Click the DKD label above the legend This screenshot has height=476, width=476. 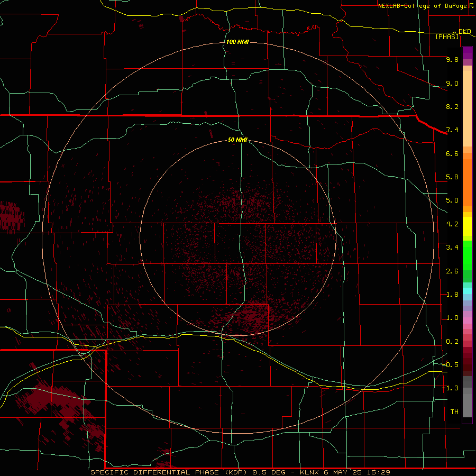[x=465, y=31]
